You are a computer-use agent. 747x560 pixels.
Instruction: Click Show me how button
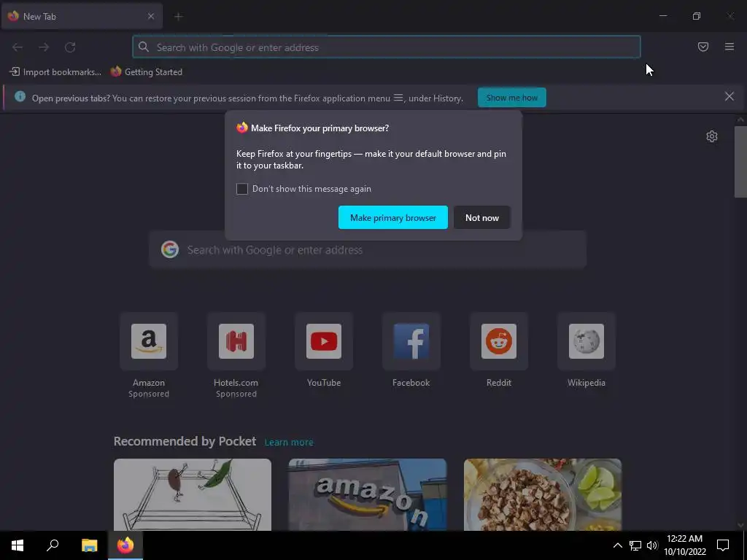(511, 98)
